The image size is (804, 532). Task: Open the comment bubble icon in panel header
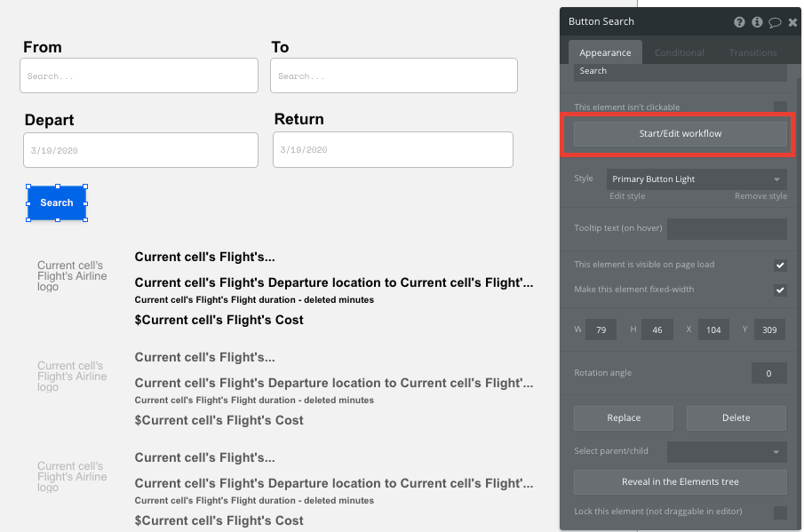click(774, 21)
